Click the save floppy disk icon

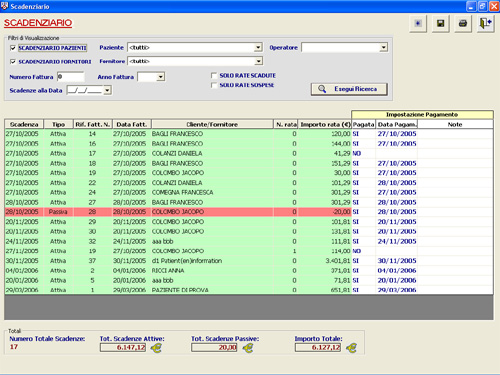click(440, 23)
